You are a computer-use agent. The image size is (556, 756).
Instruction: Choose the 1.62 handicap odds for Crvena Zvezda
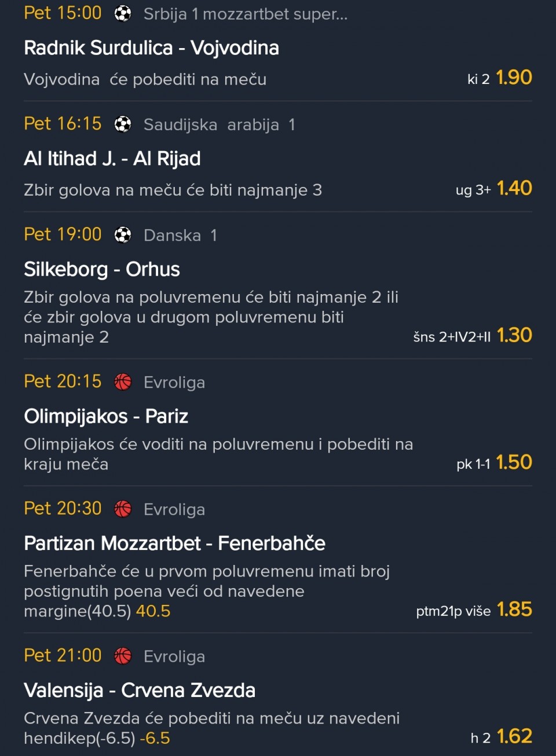coord(514,736)
